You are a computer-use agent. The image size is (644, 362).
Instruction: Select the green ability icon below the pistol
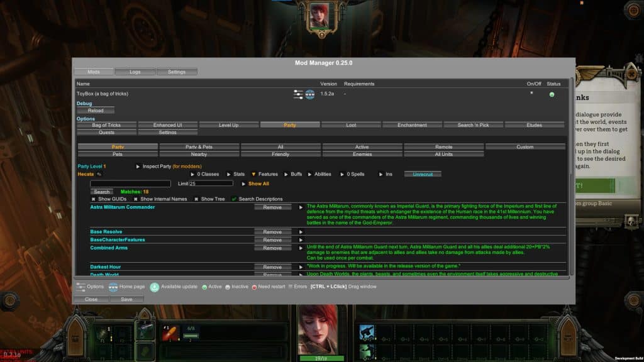click(367, 352)
